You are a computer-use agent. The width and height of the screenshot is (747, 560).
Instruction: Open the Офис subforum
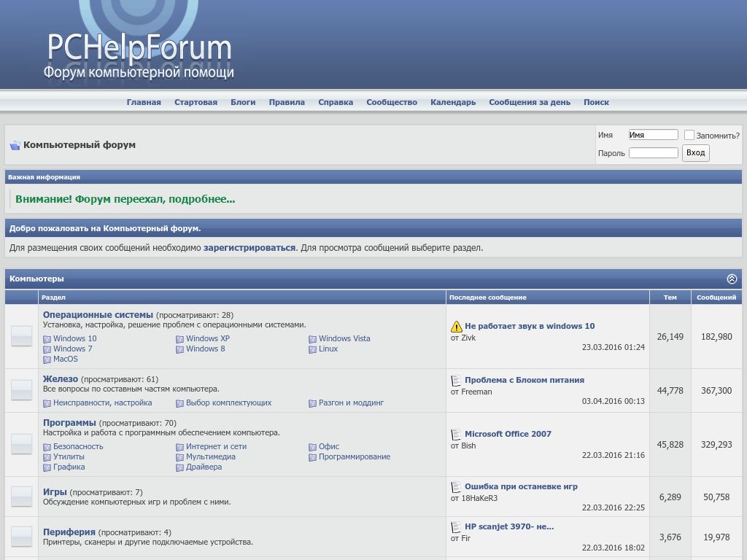point(329,447)
